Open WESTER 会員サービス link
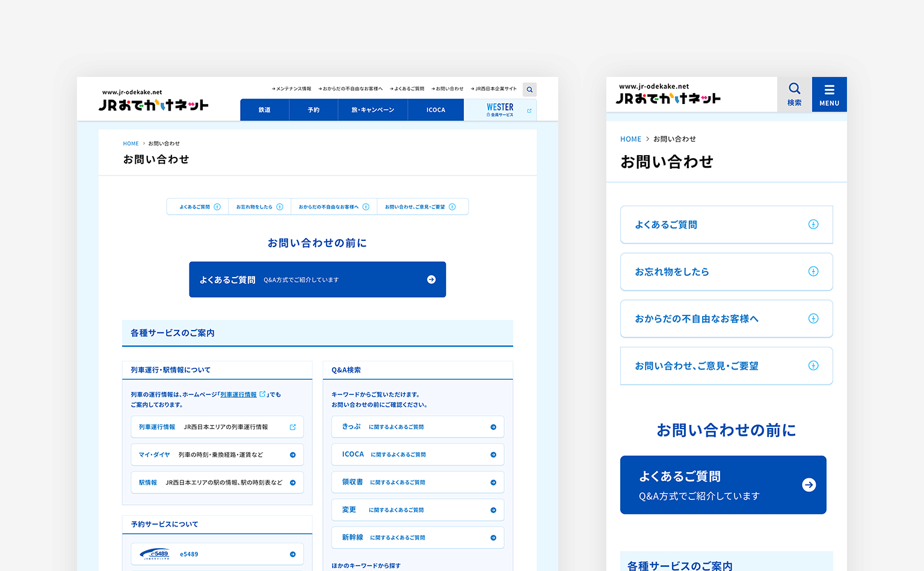 (x=500, y=110)
